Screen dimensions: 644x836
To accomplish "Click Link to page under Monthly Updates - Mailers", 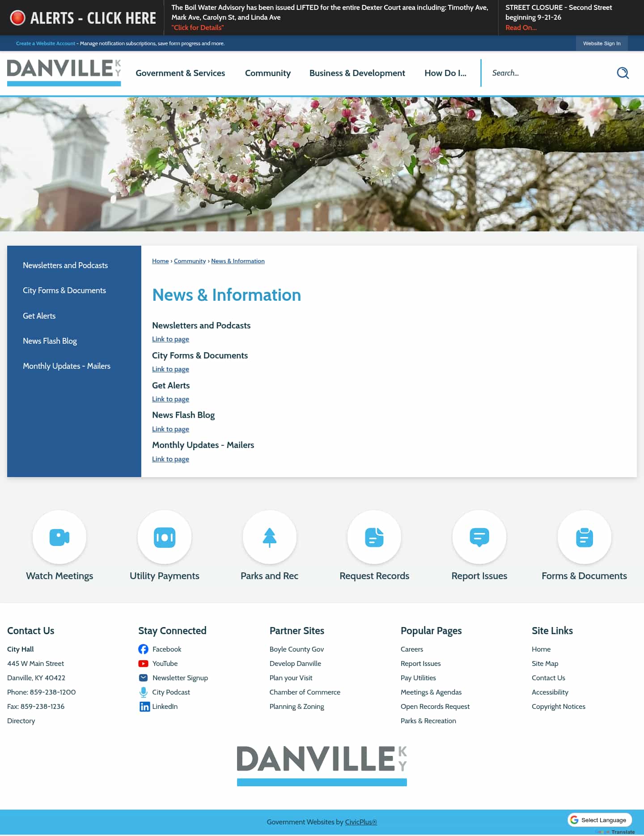I will pyautogui.click(x=170, y=459).
